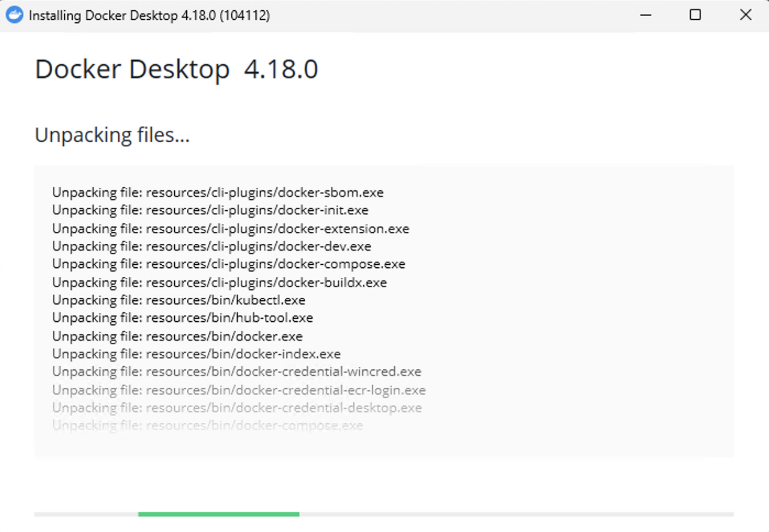Select the hub-tool.exe log line
Image resolution: width=769 pixels, height=532 pixels.
click(183, 318)
